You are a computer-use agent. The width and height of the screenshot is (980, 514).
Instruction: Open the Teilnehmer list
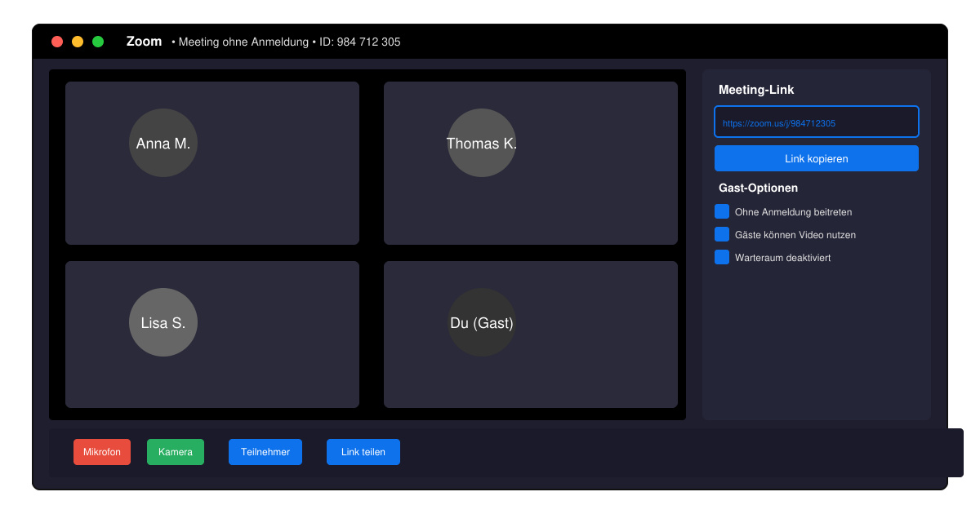(x=265, y=452)
